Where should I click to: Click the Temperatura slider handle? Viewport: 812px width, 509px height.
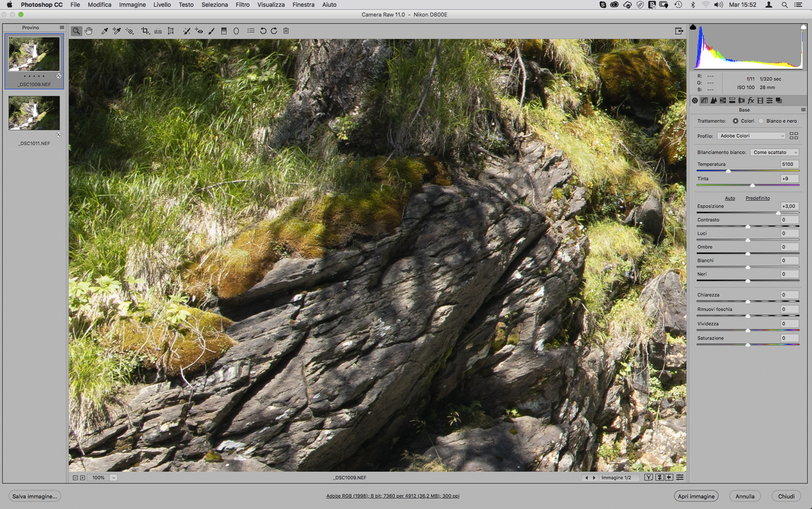tap(728, 171)
